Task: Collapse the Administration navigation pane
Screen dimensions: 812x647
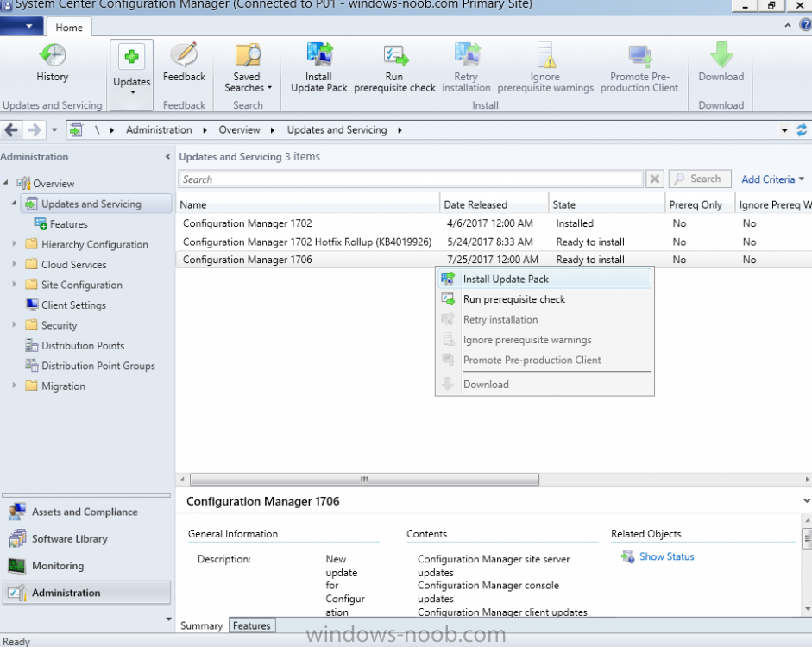Action: coord(167,156)
